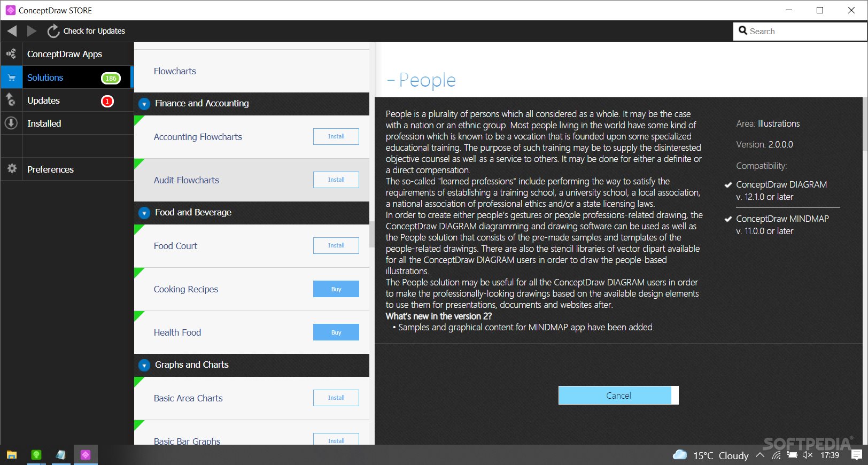Open the ConceptDraw Apps section

coord(65,54)
